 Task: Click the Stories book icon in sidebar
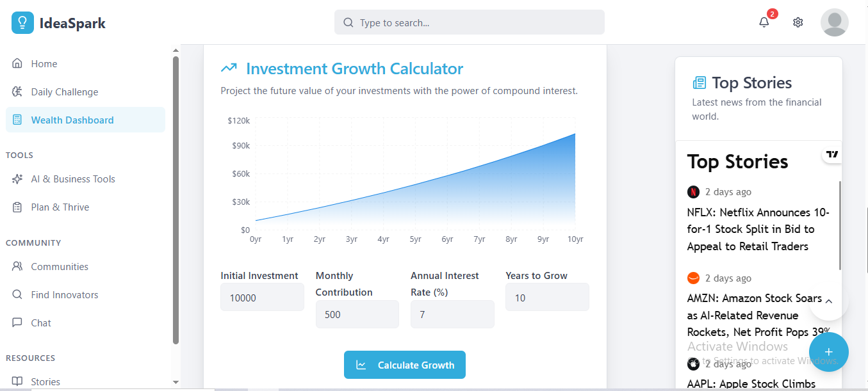coord(19,381)
